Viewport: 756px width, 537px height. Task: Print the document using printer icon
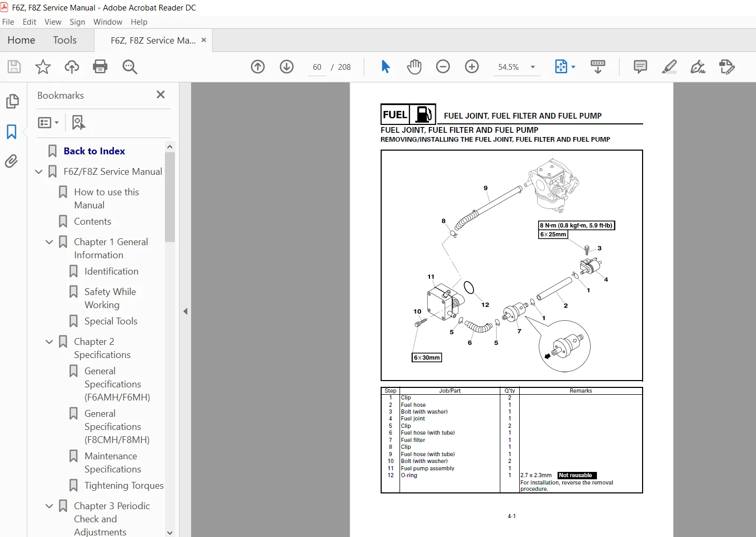(100, 67)
